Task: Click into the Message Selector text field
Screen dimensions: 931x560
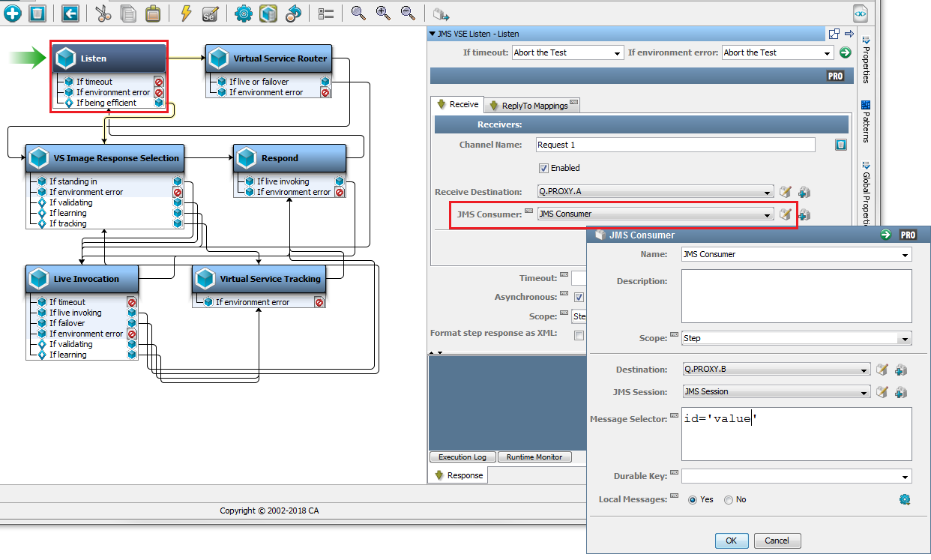Action: [795, 435]
